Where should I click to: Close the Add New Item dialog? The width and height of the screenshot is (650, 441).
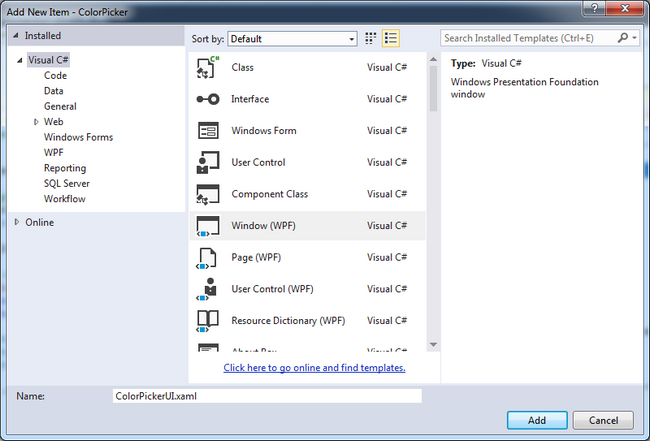pyautogui.click(x=625, y=8)
